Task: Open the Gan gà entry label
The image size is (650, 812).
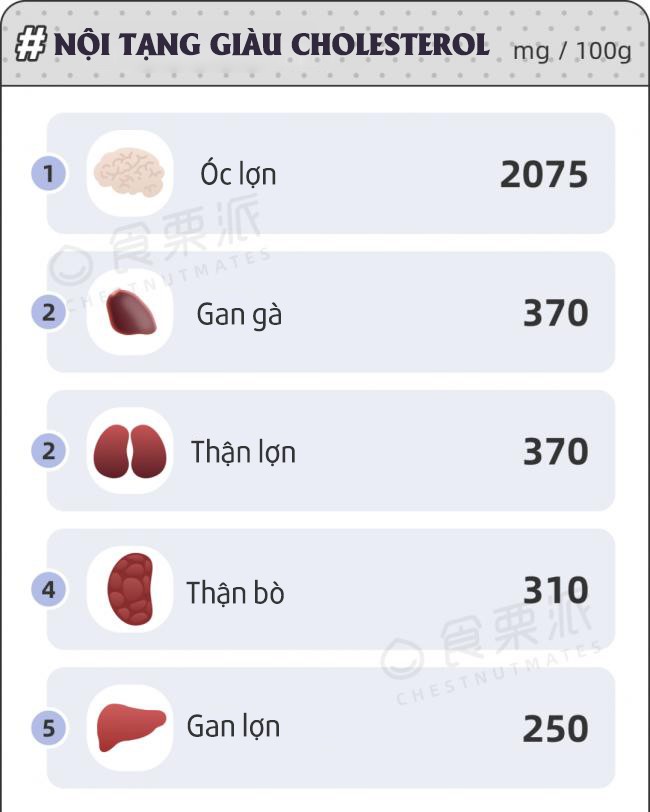Action: pos(239,315)
